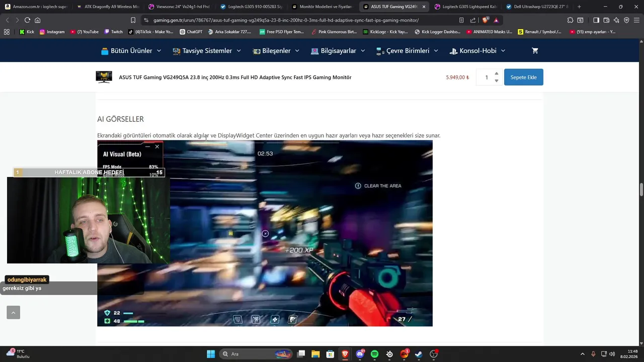This screenshot has width=644, height=362.
Task: Open the Twitch bookmark
Action: pyautogui.click(x=114, y=32)
